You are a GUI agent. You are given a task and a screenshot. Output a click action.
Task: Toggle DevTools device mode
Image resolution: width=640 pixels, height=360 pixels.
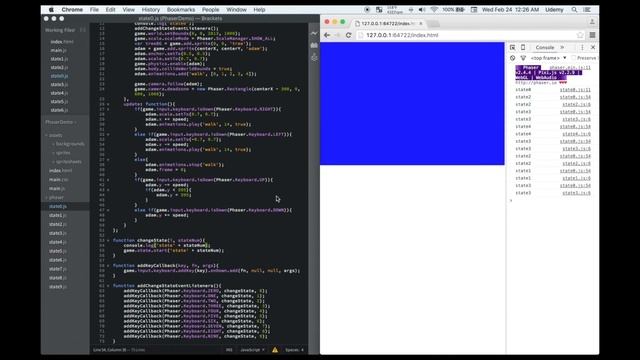click(523, 47)
